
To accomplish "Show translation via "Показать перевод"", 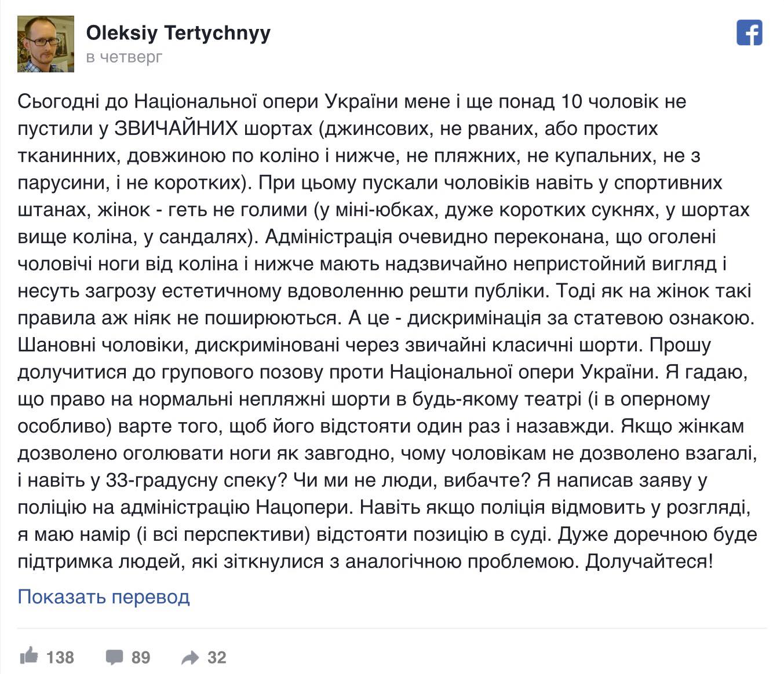I will [104, 596].
